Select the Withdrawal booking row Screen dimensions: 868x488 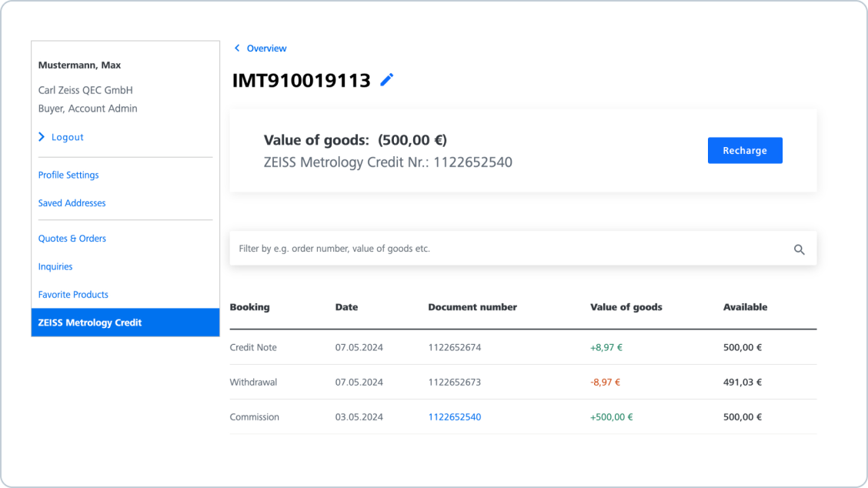(253, 382)
